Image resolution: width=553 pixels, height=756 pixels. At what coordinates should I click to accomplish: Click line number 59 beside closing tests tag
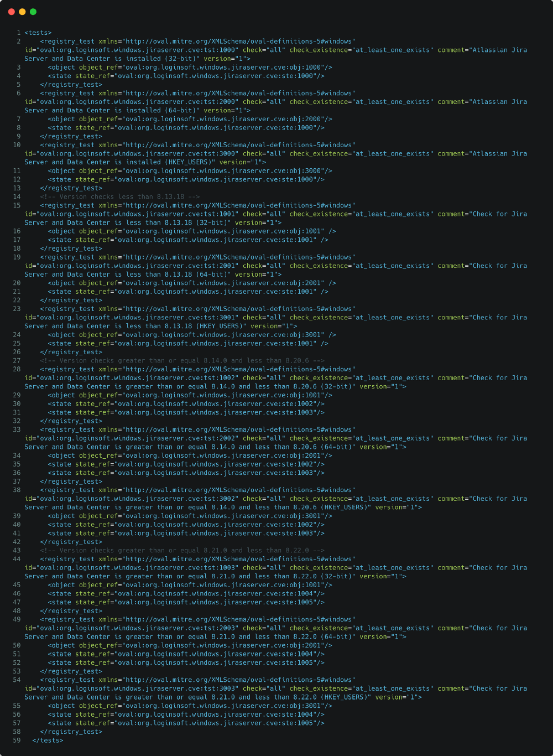point(16,740)
